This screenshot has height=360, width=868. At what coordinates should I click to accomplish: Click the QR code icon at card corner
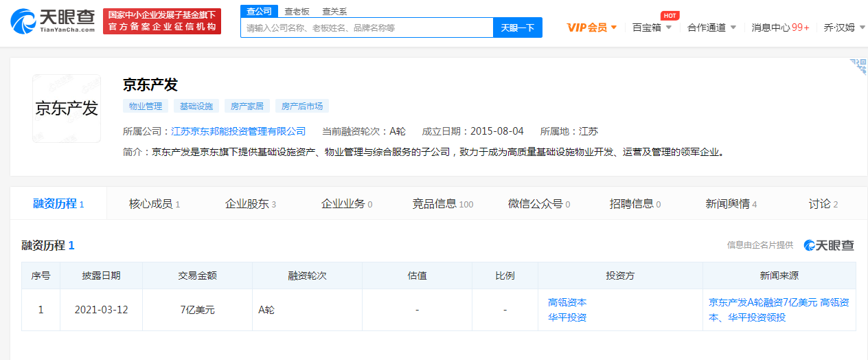(858, 67)
